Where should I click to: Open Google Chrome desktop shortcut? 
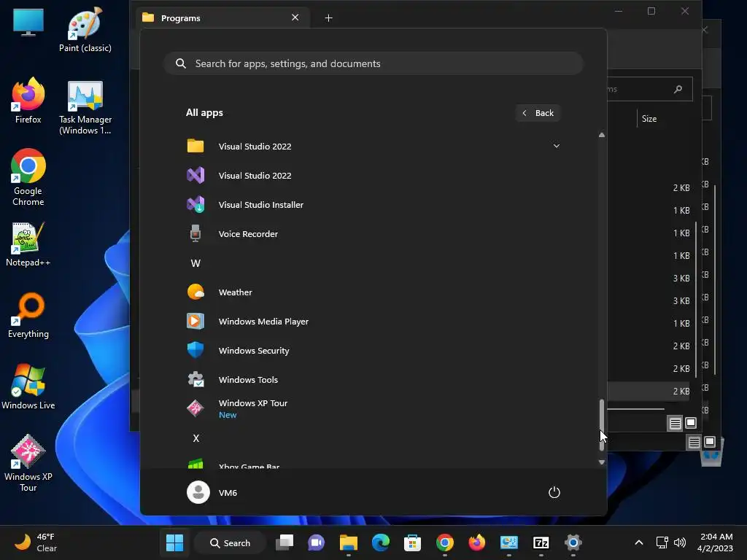(28, 177)
